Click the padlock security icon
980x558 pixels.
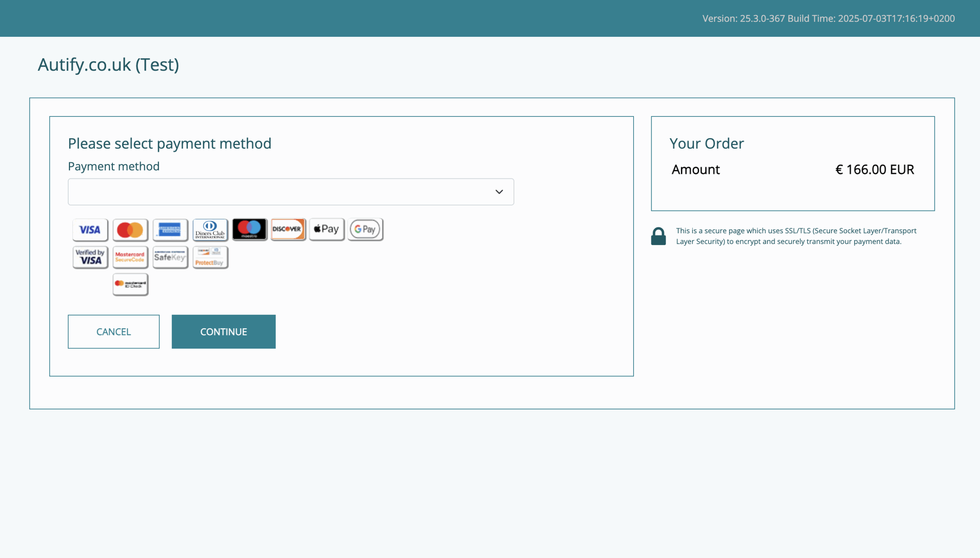click(658, 236)
